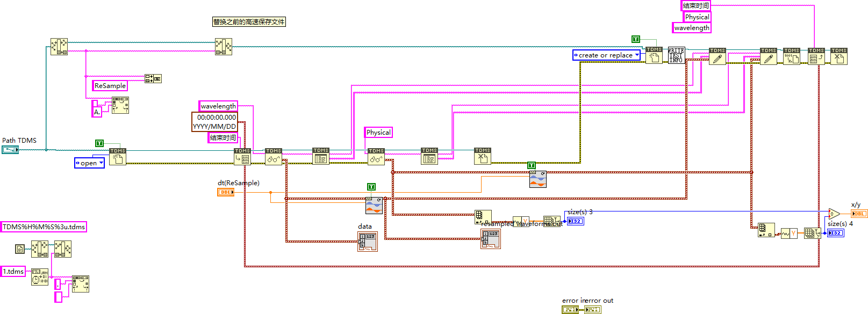Click first TDMS List Contents node
The image size is (868, 314).
pyautogui.click(x=321, y=156)
